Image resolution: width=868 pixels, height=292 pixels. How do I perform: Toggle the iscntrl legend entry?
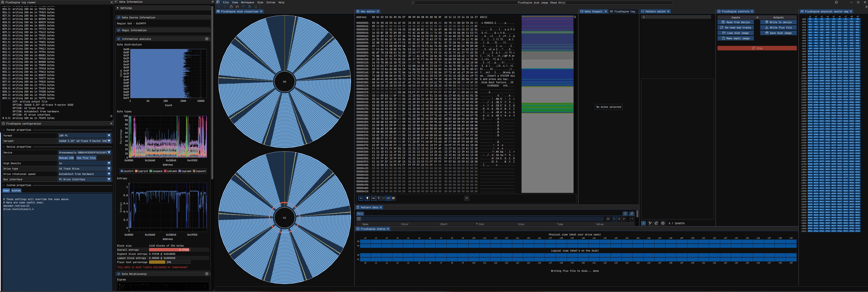(x=127, y=171)
